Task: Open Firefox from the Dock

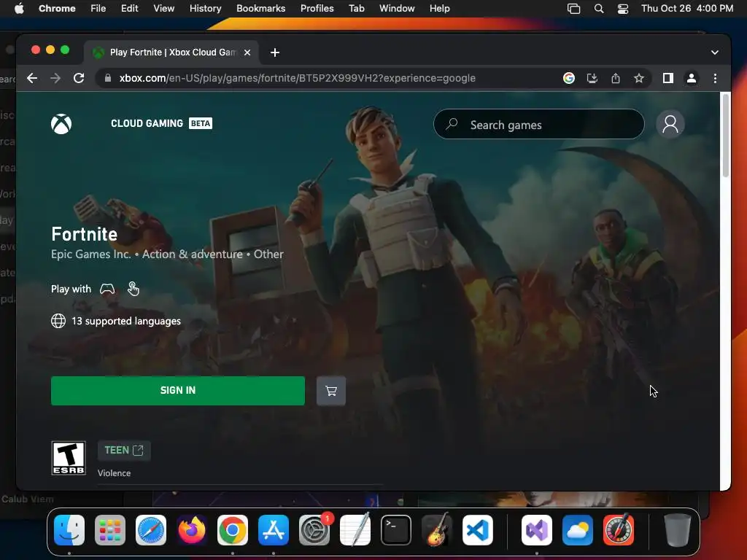Action: (192, 529)
